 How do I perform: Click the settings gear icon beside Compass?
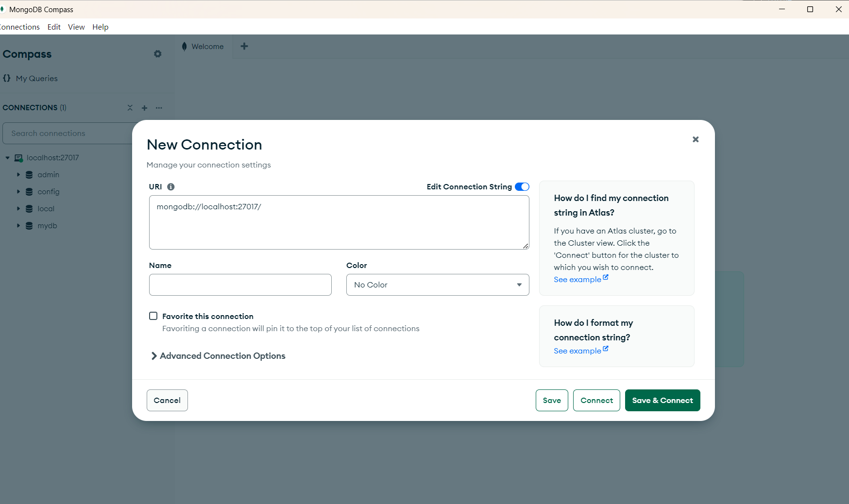pyautogui.click(x=157, y=54)
